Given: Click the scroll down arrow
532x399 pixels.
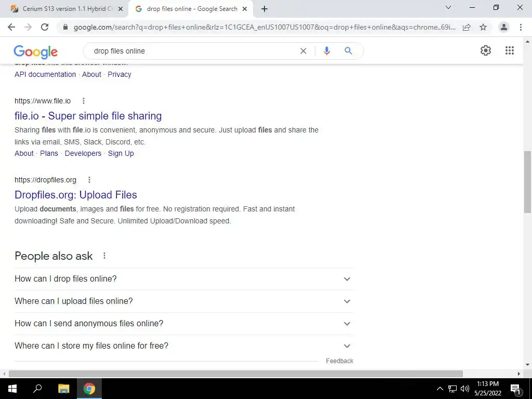Looking at the screenshot, I should [527, 365].
